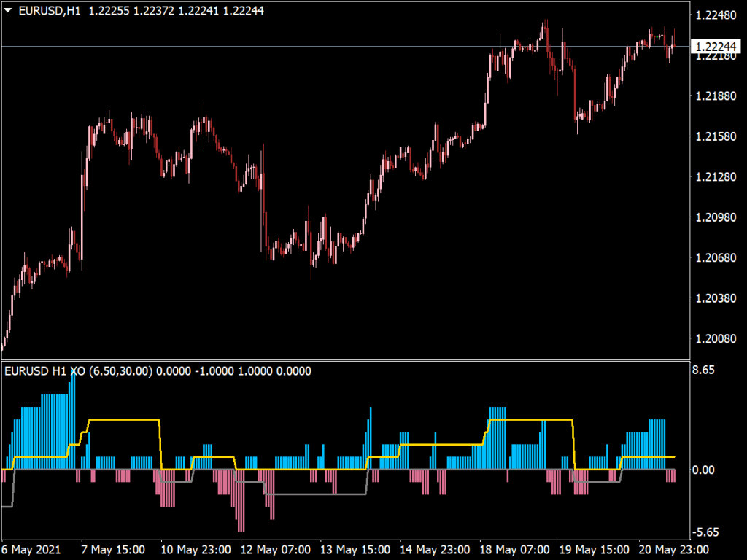Image resolution: width=747 pixels, height=560 pixels.
Task: Expand the chart window context menu arrow
Action: coord(7,11)
